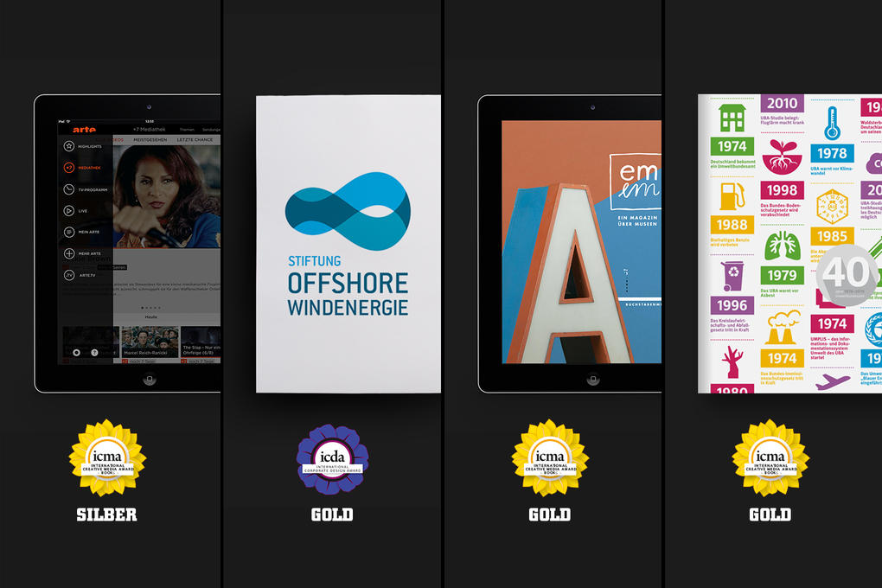Click 'Ein Magazin über Museen' text
882x588 pixels.
pos(637,220)
